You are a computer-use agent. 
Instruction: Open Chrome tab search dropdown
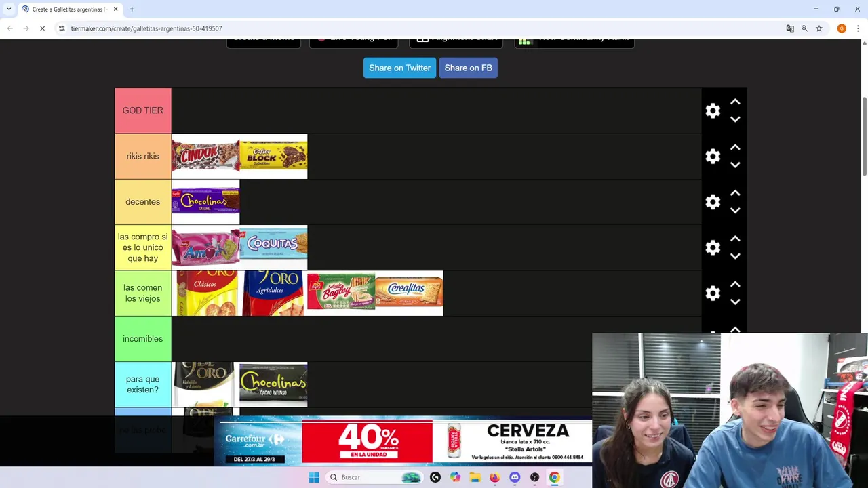tap(9, 9)
